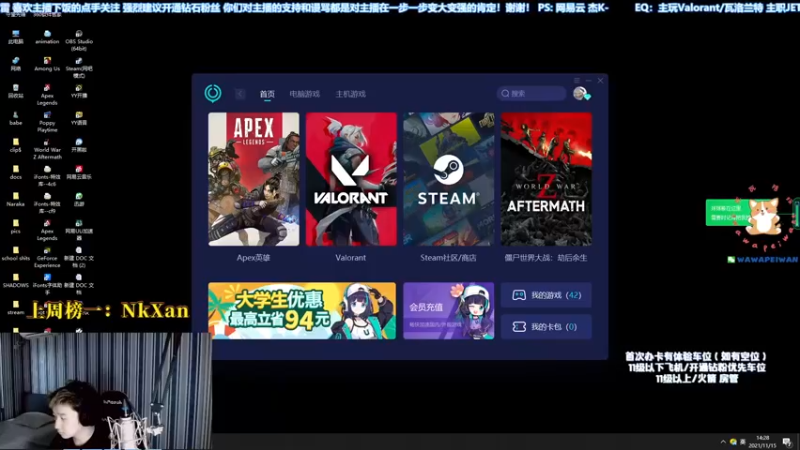
Task: Open the user avatar profile
Action: point(580,93)
